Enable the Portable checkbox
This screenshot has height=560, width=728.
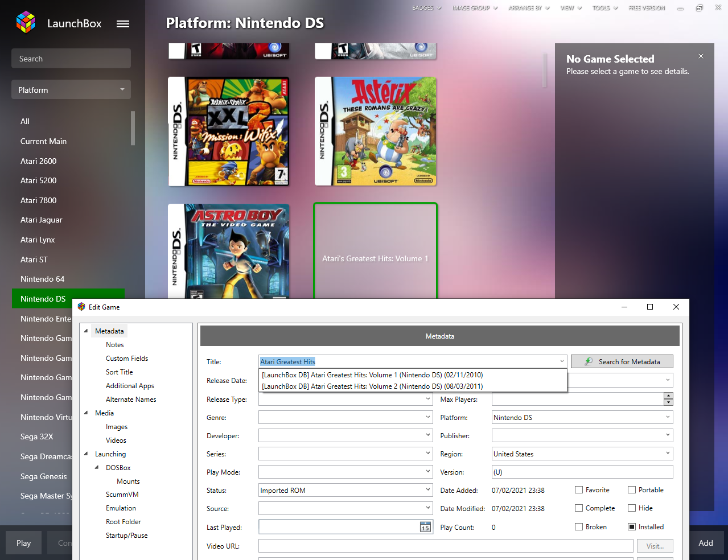point(632,490)
